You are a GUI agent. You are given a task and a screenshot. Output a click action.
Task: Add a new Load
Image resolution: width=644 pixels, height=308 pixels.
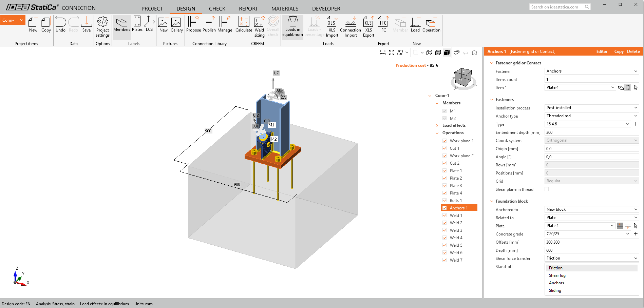[x=415, y=24]
